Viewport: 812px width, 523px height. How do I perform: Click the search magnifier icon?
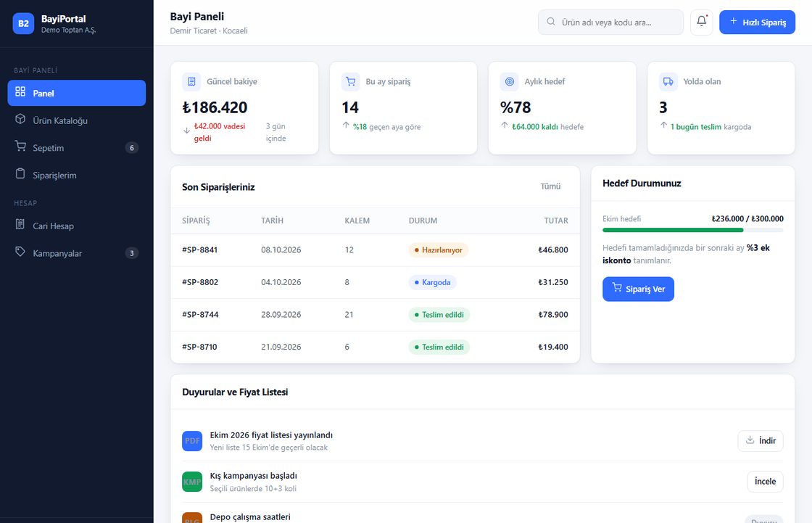551,22
